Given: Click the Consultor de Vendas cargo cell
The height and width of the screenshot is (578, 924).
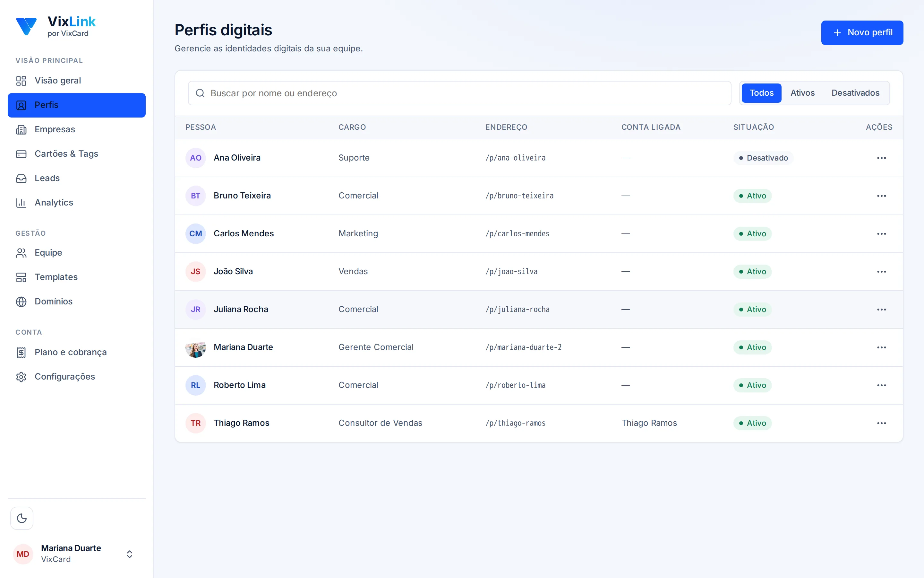Looking at the screenshot, I should click(380, 423).
